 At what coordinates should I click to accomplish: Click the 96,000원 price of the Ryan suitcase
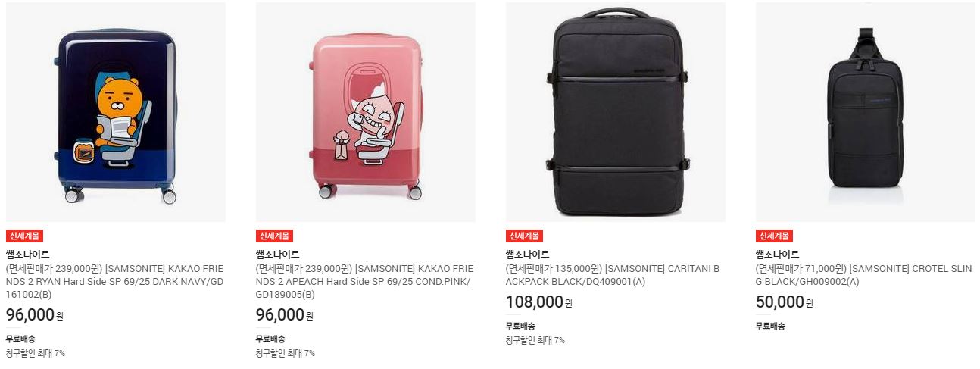click(35, 315)
